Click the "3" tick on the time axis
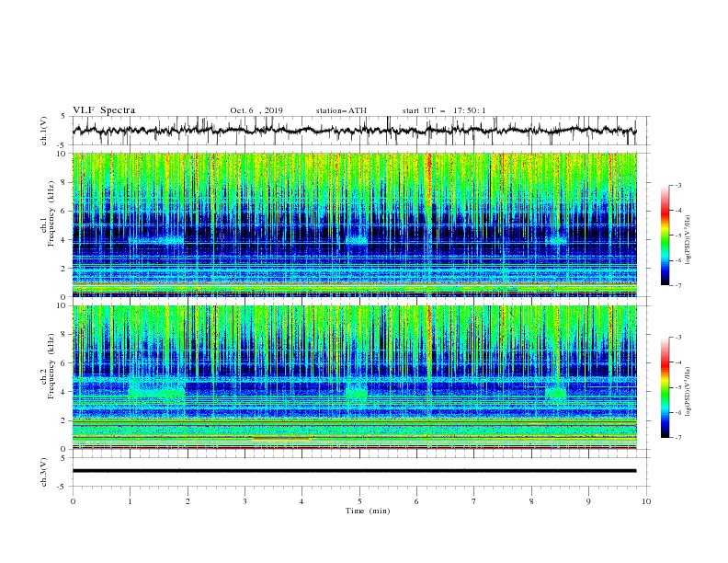728x563 pixels. 245,501
